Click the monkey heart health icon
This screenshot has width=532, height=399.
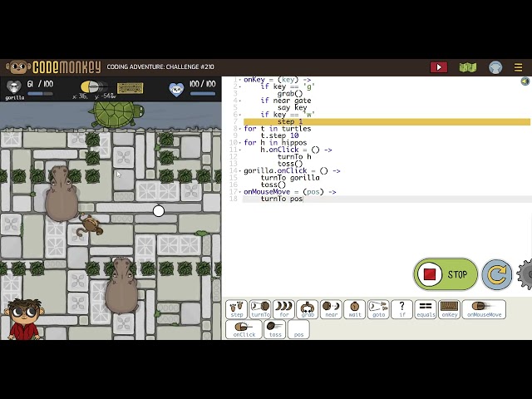click(176, 89)
